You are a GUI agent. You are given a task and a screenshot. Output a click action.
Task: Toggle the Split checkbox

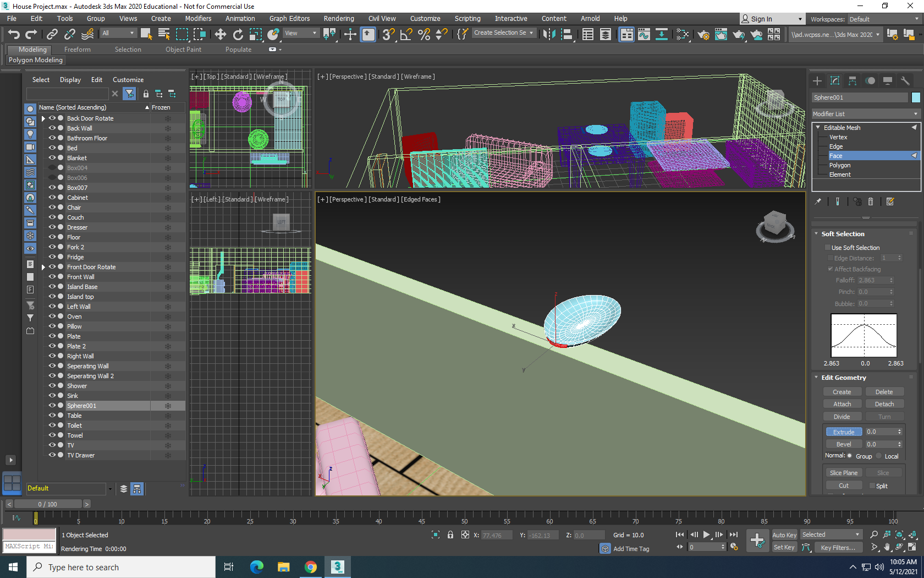tap(872, 486)
